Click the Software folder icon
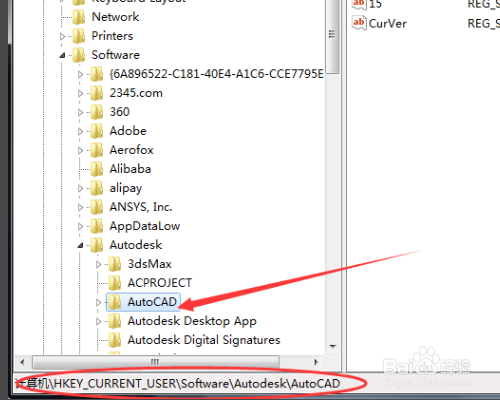Viewport: 500px width, 400px height. [x=79, y=55]
